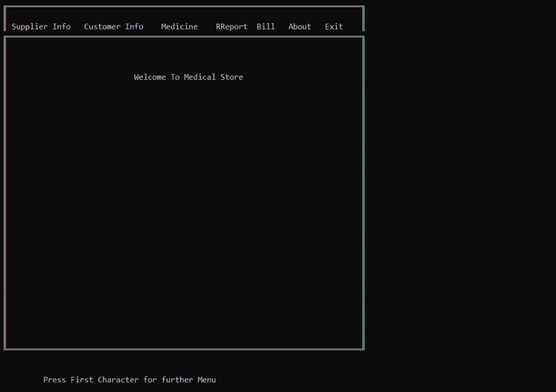Click the Bill option beside RReport
This screenshot has height=392, width=556.
coord(266,26)
